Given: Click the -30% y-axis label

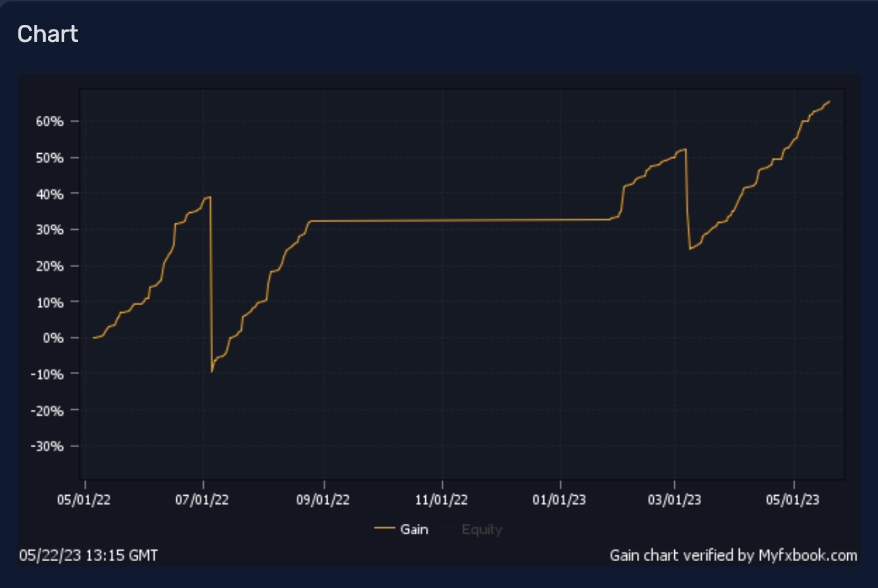Looking at the screenshot, I should coord(47,447).
